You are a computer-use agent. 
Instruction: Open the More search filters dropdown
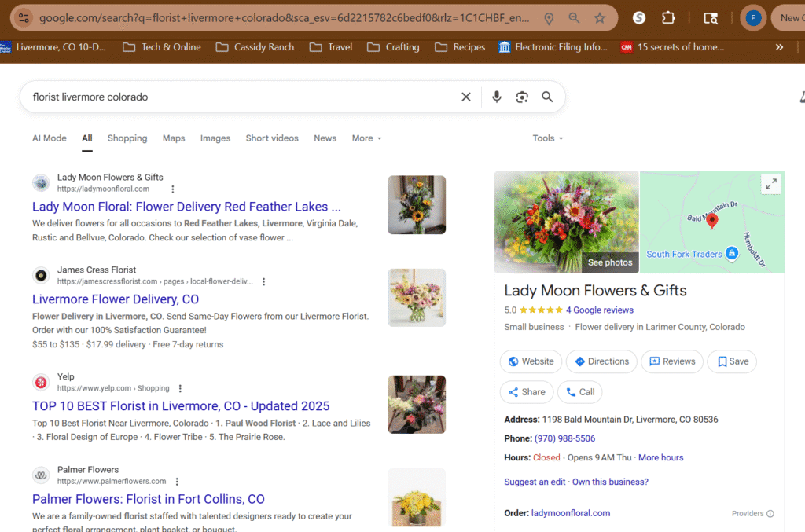(x=366, y=138)
